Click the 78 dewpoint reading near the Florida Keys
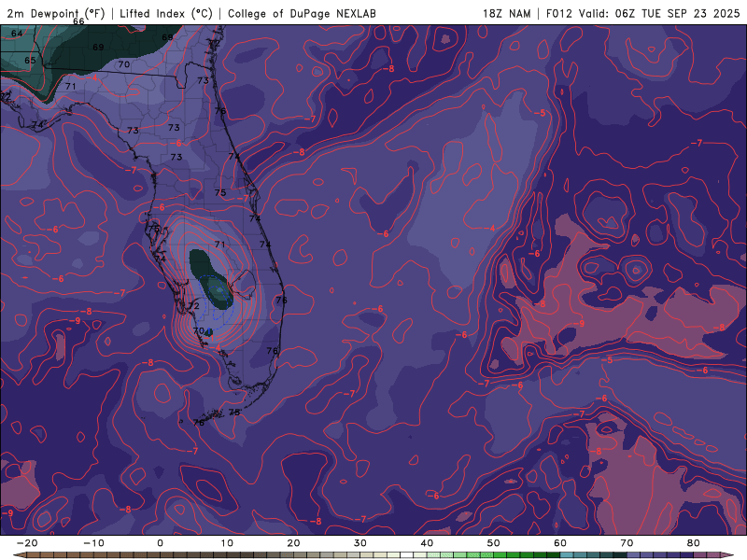This screenshot has width=747, height=560. click(234, 413)
